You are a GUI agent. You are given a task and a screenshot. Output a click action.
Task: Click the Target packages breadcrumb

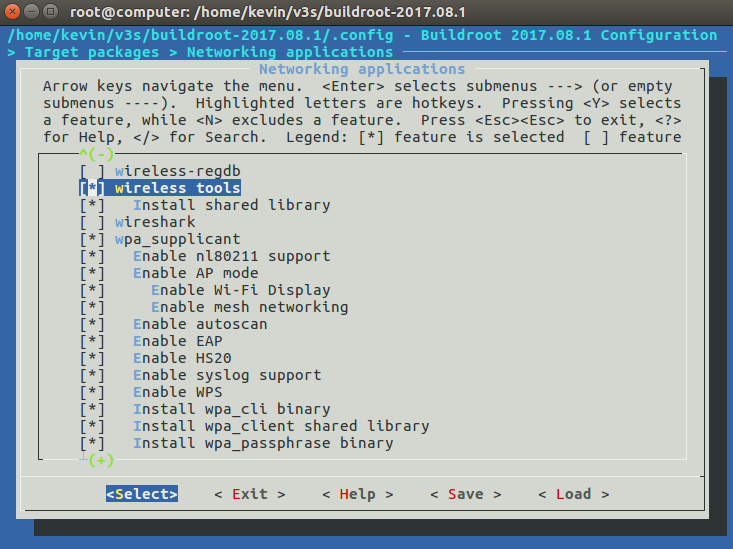pyautogui.click(x=92, y=52)
